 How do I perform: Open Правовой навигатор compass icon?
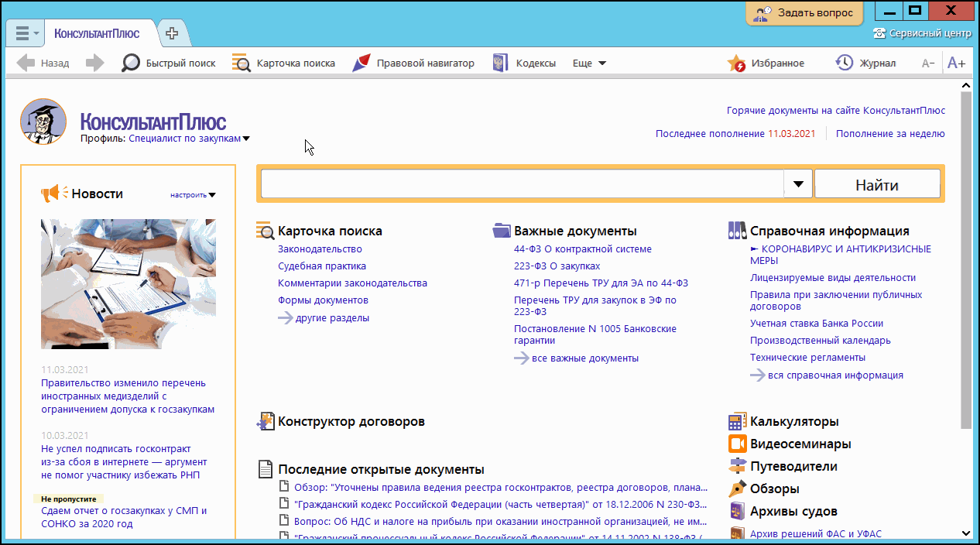pyautogui.click(x=361, y=63)
